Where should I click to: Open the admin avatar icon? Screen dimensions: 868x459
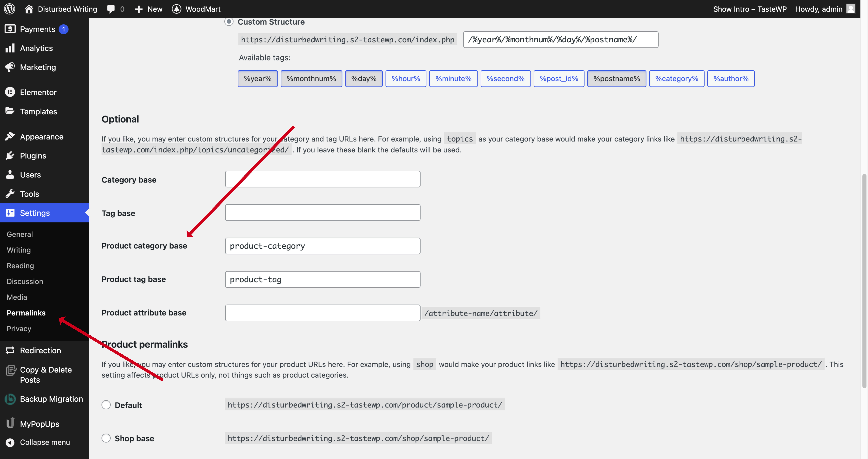click(851, 9)
